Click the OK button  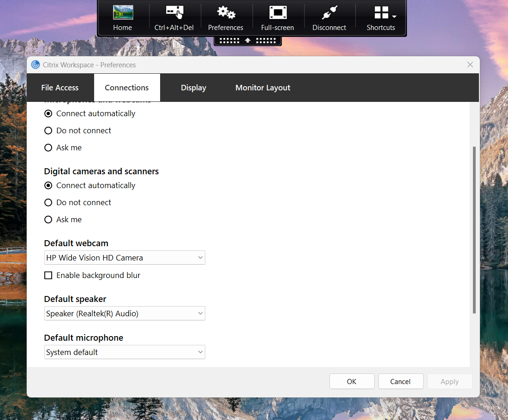coord(352,381)
